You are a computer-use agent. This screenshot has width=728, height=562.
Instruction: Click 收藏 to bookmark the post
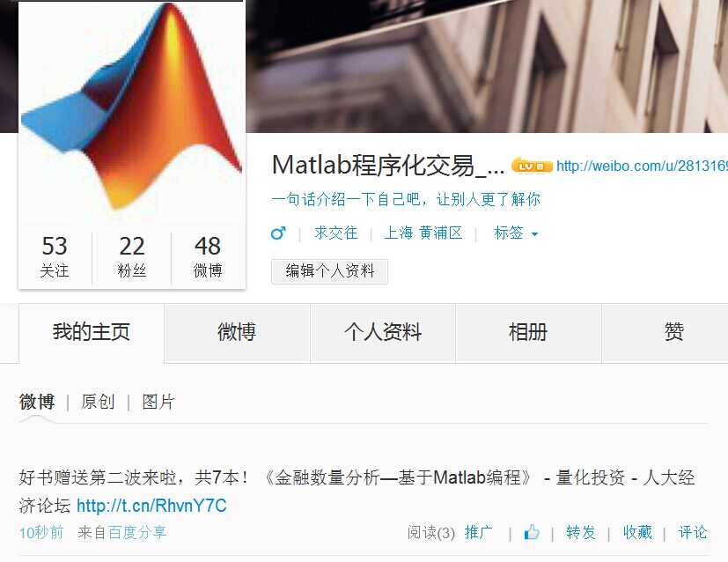637,532
